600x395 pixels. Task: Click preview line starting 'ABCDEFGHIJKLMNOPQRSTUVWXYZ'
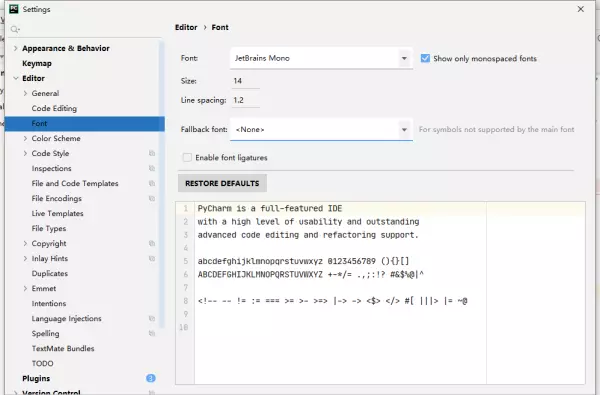tap(311, 274)
